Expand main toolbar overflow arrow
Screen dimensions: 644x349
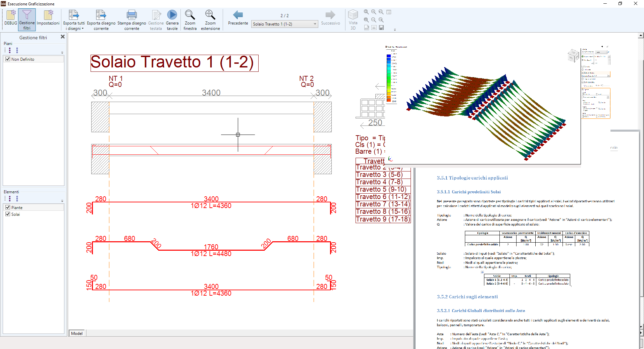pos(395,30)
